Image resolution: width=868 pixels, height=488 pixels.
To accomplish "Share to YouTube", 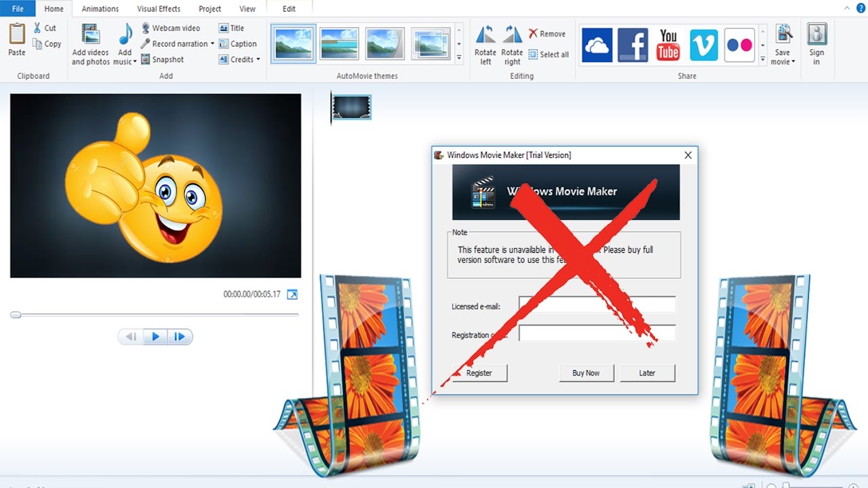I will coord(669,45).
